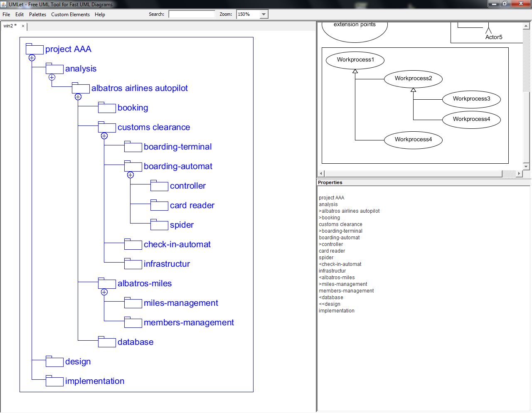Click the "Workprocess1" use case ellipse
This screenshot has width=532, height=413.
pyautogui.click(x=355, y=60)
